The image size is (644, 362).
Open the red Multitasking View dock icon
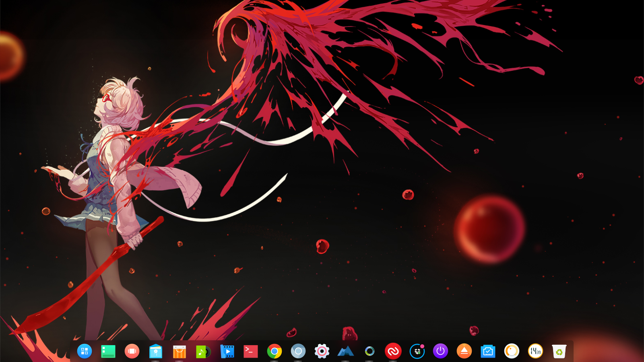(x=132, y=351)
